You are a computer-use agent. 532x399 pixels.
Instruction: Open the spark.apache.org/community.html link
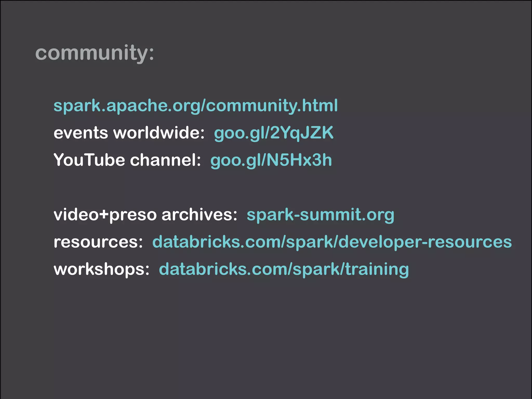[196, 106]
